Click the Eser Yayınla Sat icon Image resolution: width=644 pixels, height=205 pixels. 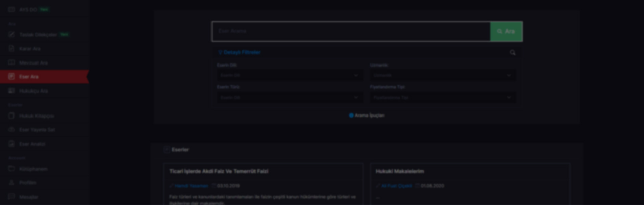pos(12,129)
